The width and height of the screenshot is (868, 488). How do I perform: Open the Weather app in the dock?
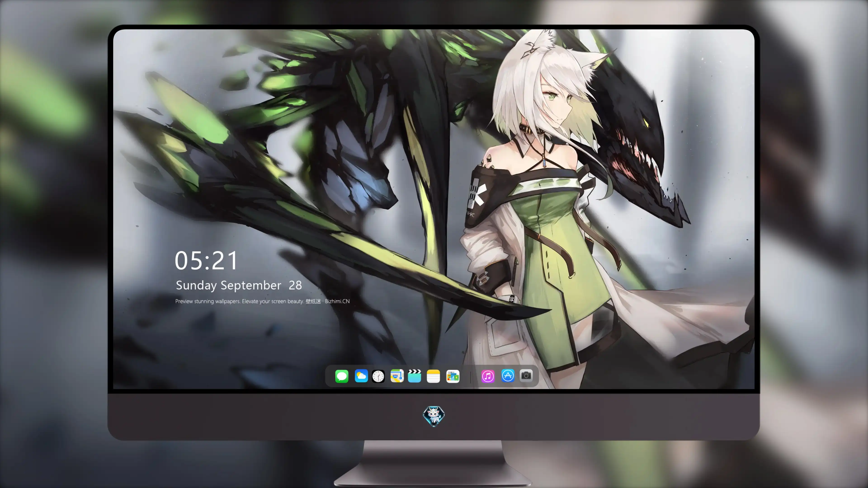click(x=361, y=376)
